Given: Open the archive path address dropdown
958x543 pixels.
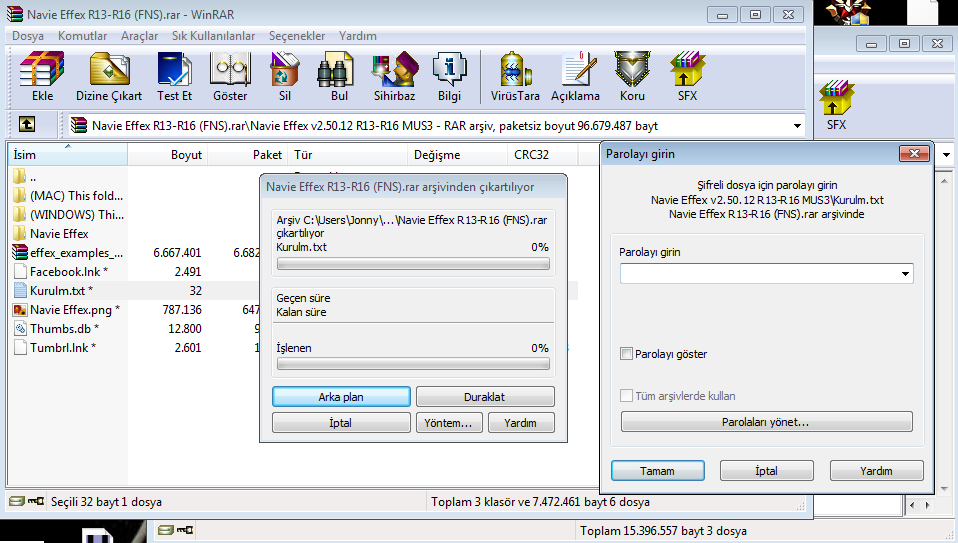Looking at the screenshot, I should click(797, 126).
